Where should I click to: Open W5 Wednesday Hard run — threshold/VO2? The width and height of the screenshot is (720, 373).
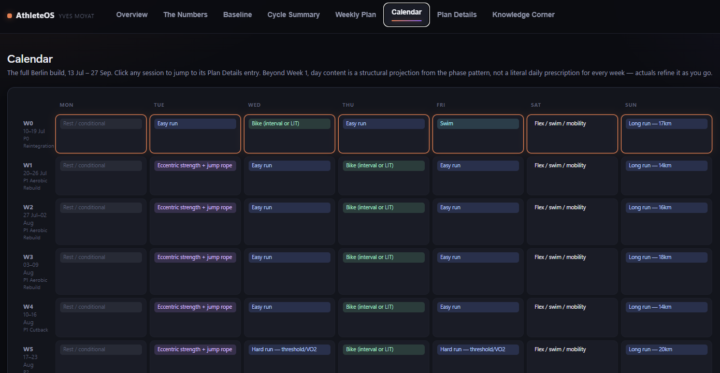tap(289, 350)
